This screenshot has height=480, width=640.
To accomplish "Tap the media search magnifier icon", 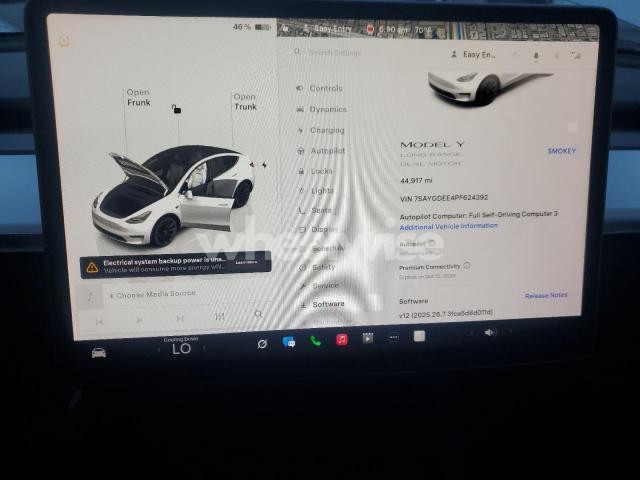I will click(x=258, y=314).
